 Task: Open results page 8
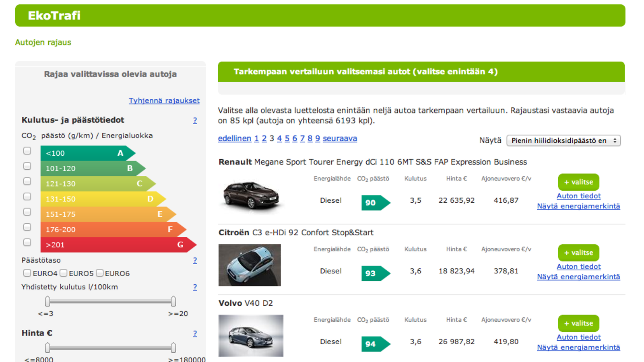pyautogui.click(x=310, y=138)
